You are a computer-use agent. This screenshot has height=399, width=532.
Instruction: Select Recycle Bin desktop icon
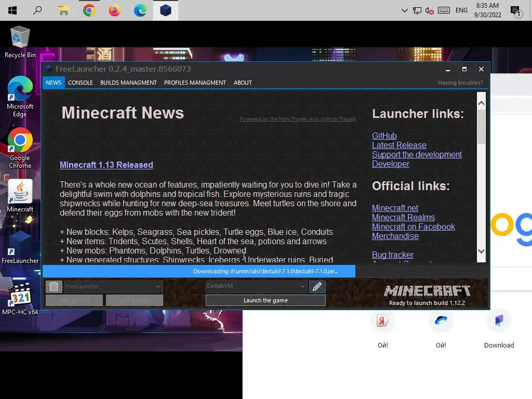tap(20, 42)
